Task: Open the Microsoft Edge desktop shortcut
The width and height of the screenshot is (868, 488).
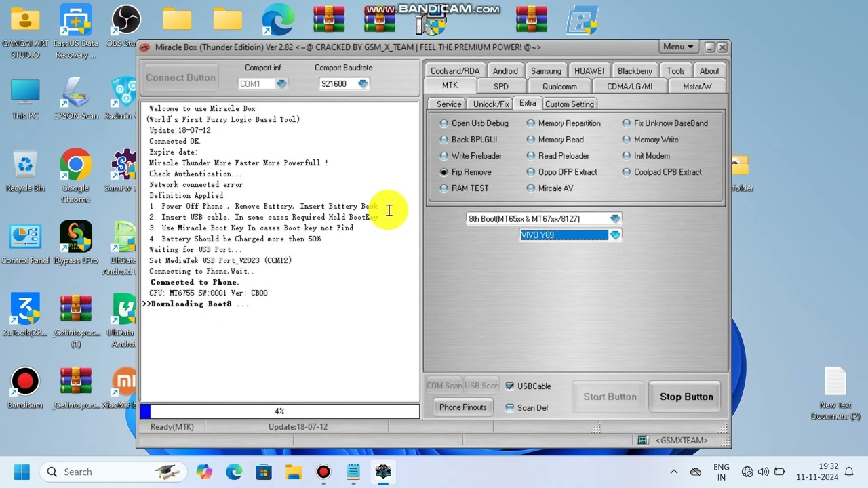Action: [x=278, y=19]
